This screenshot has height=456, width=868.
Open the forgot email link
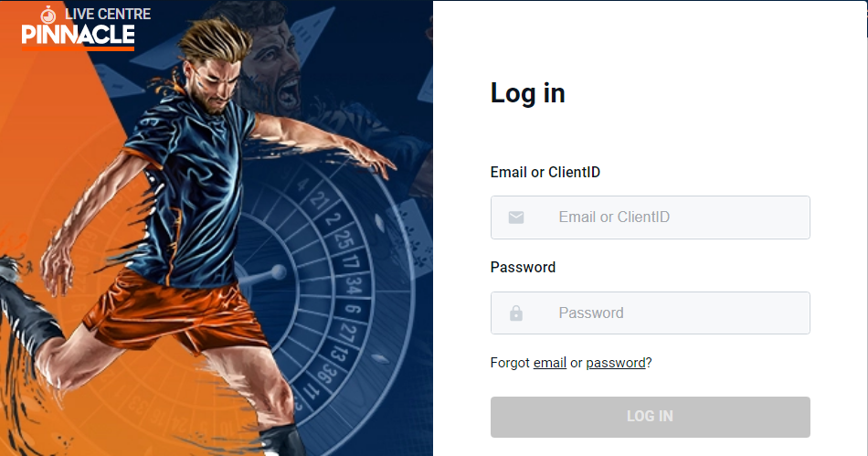550,363
